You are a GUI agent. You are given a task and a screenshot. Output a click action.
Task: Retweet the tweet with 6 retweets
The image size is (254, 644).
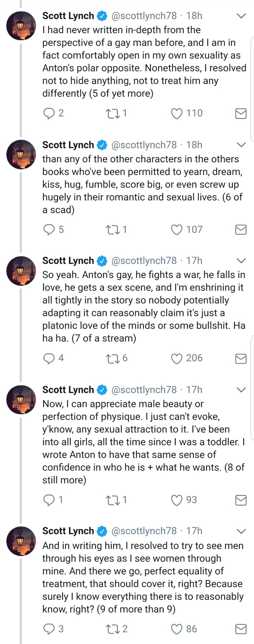[x=111, y=359]
